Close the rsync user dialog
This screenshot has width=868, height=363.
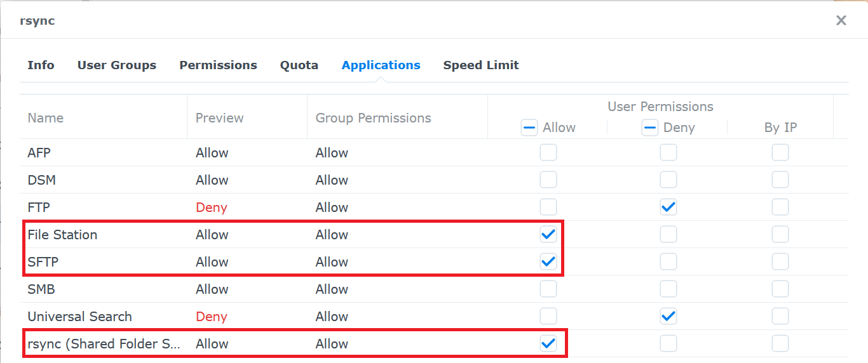[x=841, y=20]
